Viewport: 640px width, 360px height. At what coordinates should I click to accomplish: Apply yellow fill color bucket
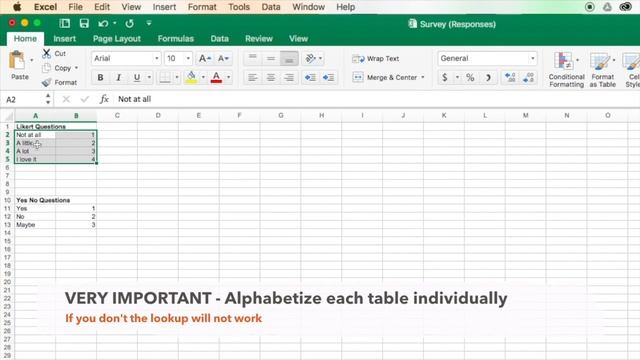191,78
